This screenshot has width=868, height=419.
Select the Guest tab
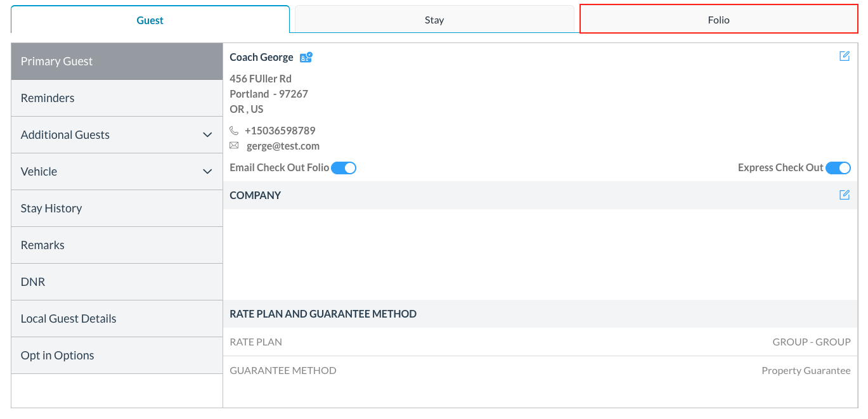[x=150, y=19]
